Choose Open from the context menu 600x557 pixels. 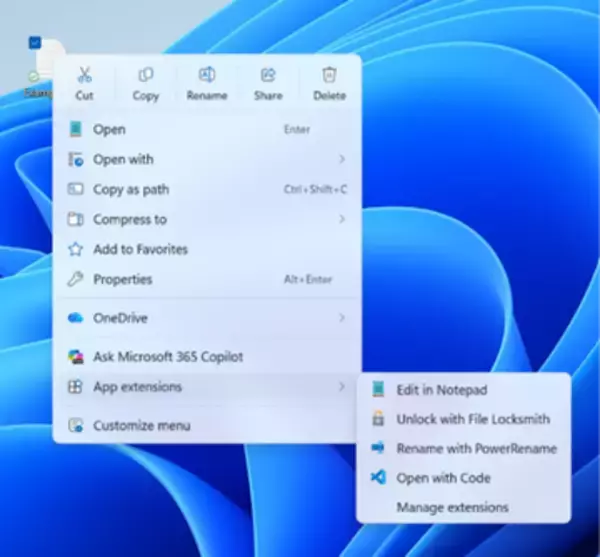(207, 129)
